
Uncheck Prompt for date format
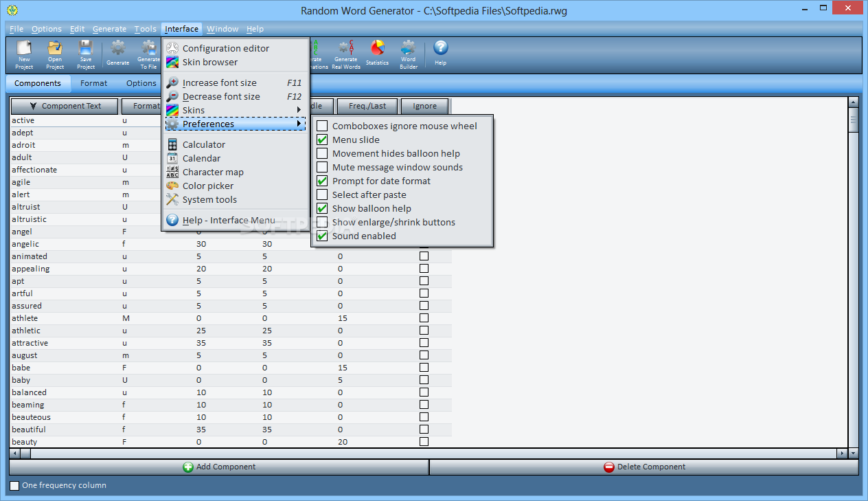322,181
